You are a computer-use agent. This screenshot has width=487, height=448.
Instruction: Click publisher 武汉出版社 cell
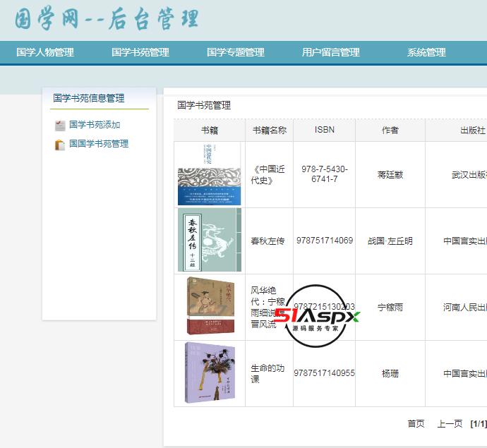456,174
